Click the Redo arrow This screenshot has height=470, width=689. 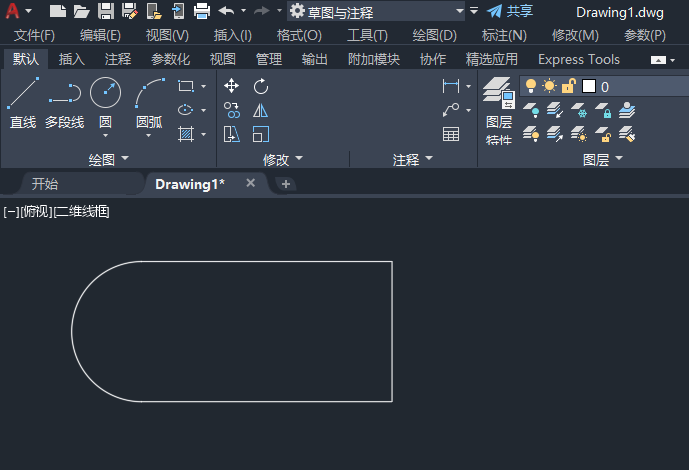coord(262,11)
